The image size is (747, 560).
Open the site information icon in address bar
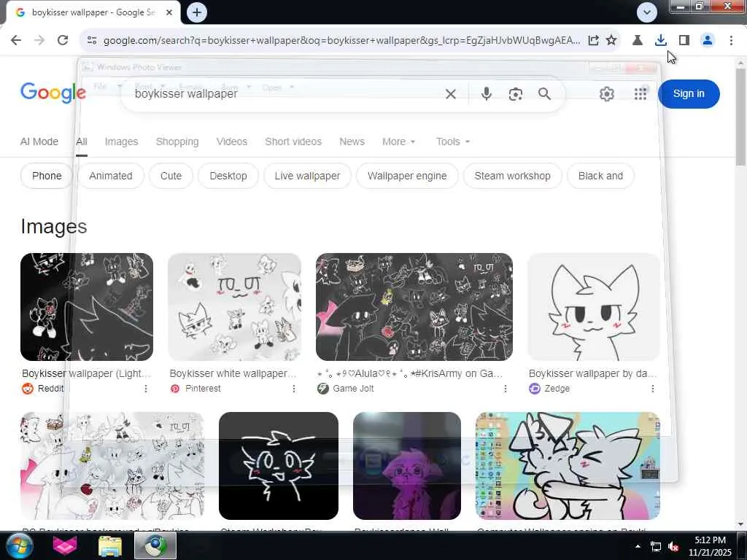point(92,41)
